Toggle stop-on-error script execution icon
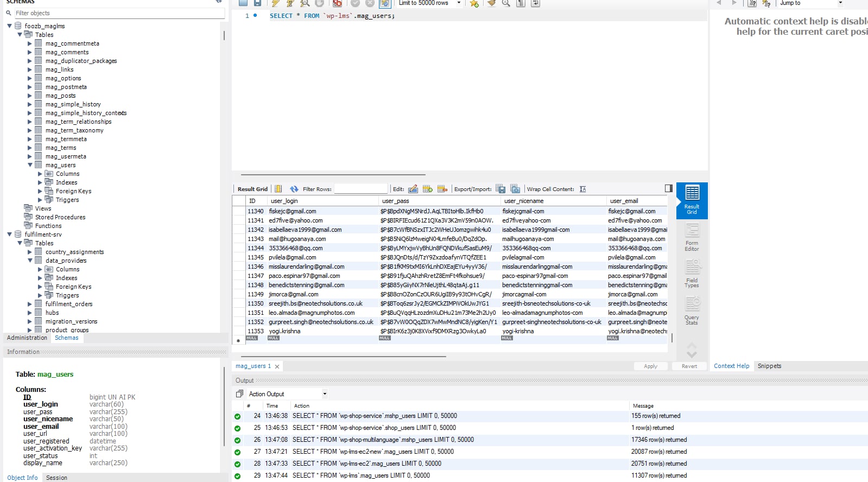The width and height of the screenshot is (868, 482). click(337, 3)
